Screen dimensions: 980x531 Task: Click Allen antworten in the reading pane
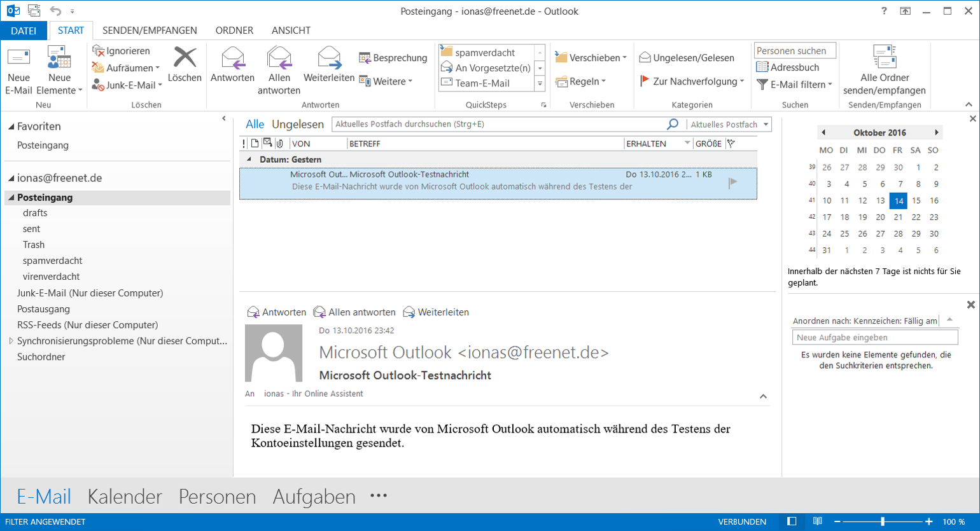(354, 312)
